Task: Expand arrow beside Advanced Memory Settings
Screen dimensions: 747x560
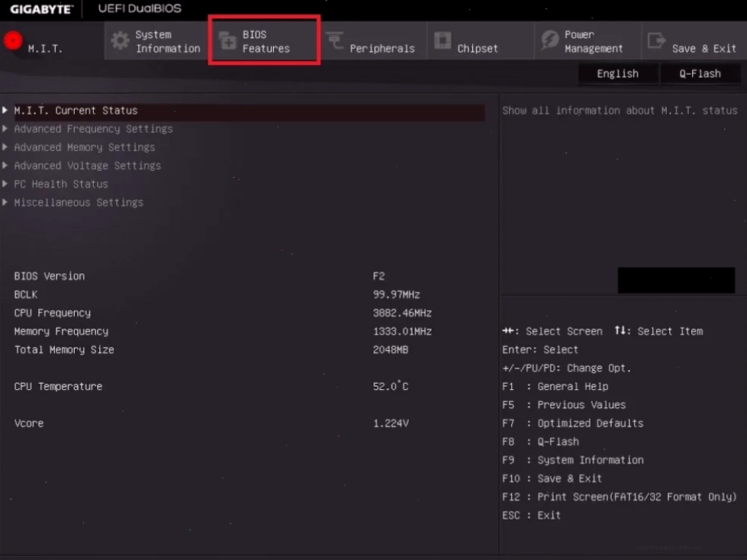Action: click(x=5, y=147)
